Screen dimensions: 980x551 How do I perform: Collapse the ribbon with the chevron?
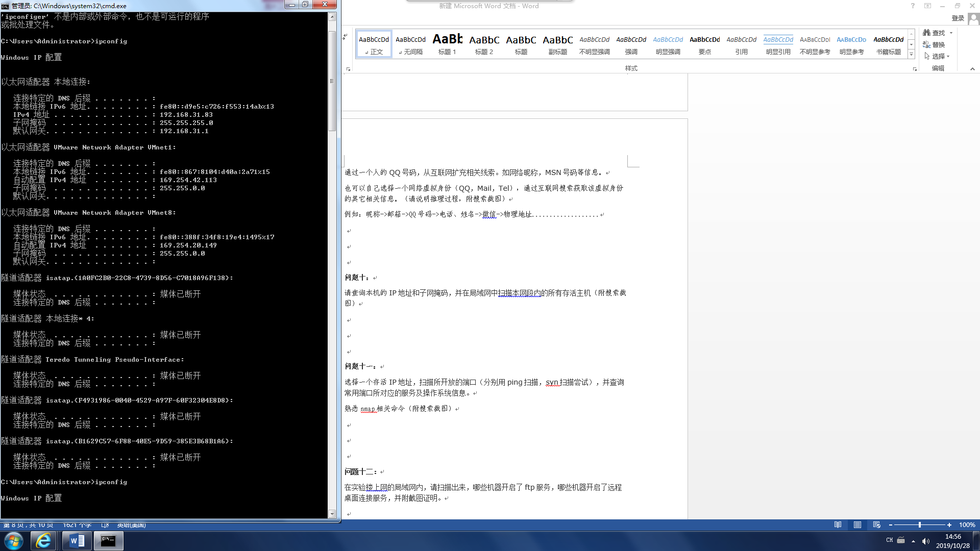click(972, 69)
